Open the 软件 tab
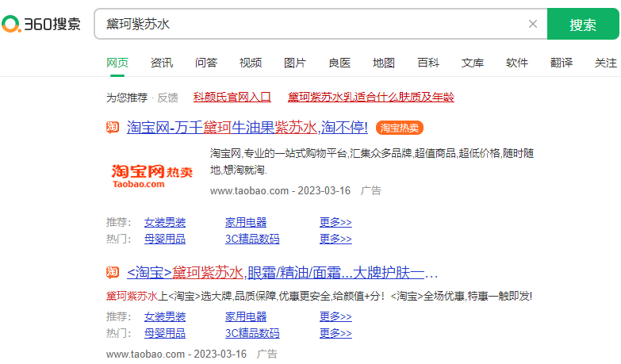Viewport: 621px width, 364px height. click(x=517, y=63)
